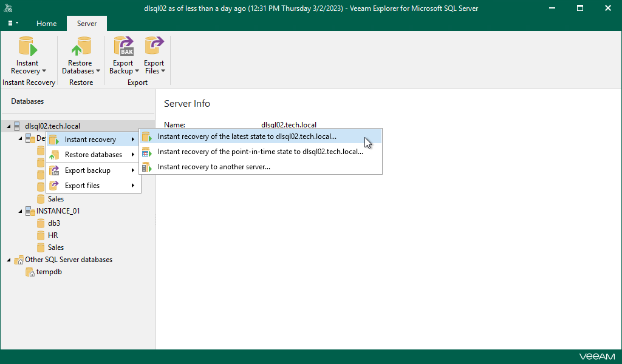Viewport: 622px width, 364px height.
Task: Select the Sales database in the default instance
Action: (x=55, y=199)
